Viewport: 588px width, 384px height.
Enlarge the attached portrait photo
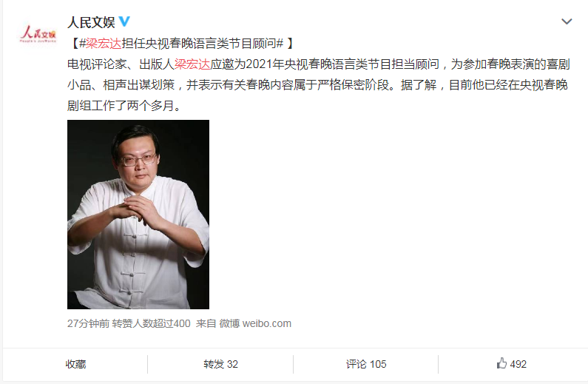[x=138, y=215]
